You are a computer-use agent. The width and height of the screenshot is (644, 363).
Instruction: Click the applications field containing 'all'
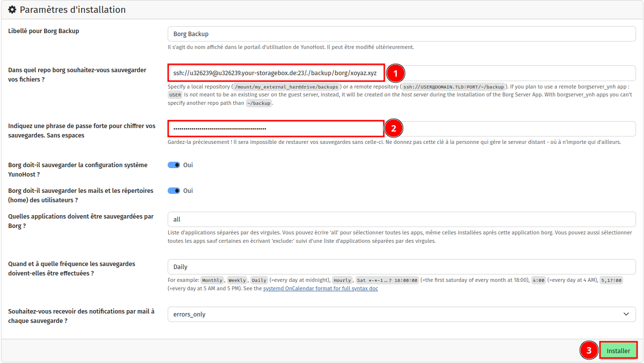(401, 220)
